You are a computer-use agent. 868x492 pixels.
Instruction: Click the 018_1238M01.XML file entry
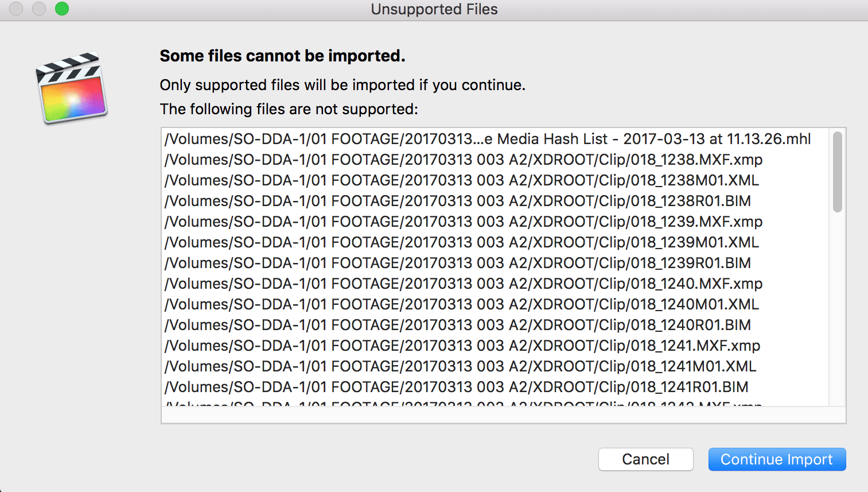pyautogui.click(x=460, y=180)
